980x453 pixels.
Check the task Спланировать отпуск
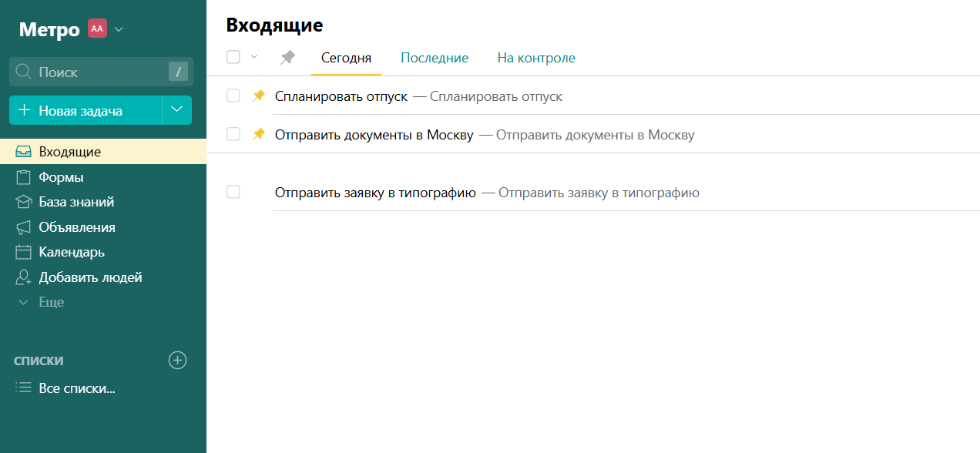click(233, 96)
